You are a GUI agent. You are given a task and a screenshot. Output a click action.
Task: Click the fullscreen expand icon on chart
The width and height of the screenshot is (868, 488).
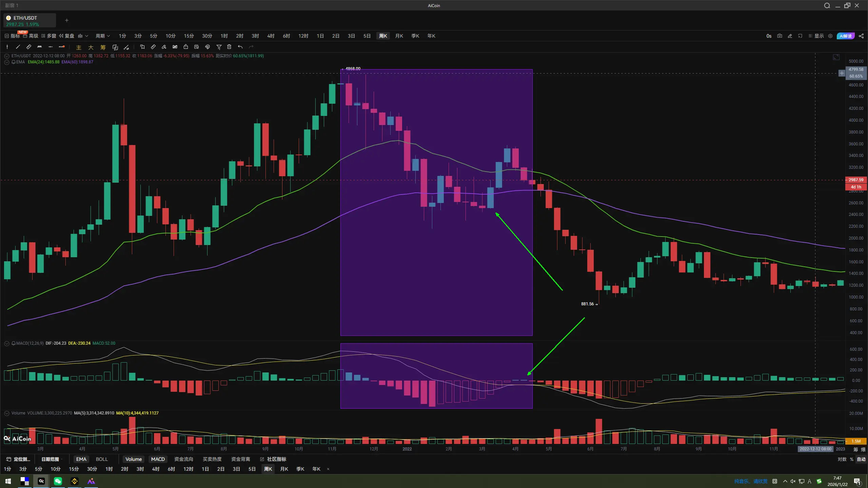click(x=836, y=57)
